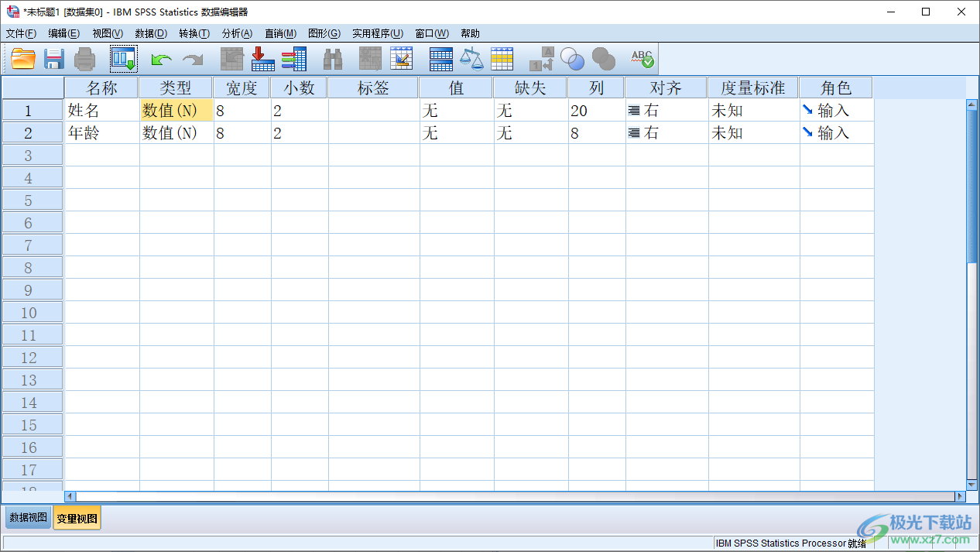The image size is (980, 552).
Task: Switch to the 数据视图 tab
Action: [28, 517]
